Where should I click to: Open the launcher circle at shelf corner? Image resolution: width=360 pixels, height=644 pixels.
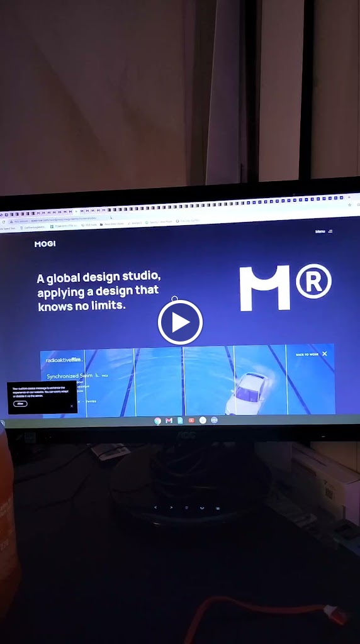click(x=2, y=423)
